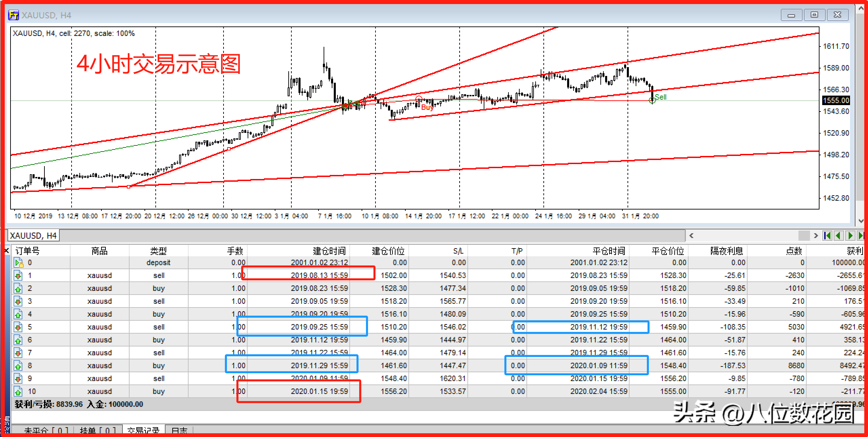Go to previous chart tab arrow
The image size is (868, 437).
838,236
